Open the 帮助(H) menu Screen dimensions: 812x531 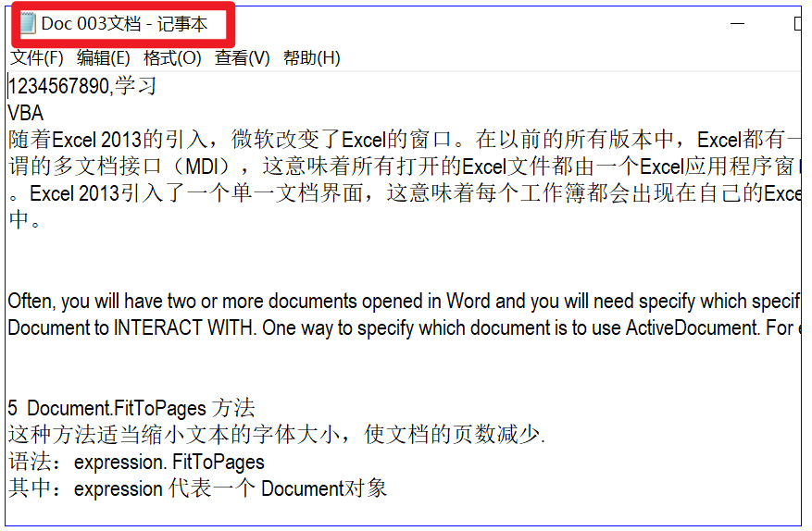click(x=312, y=57)
